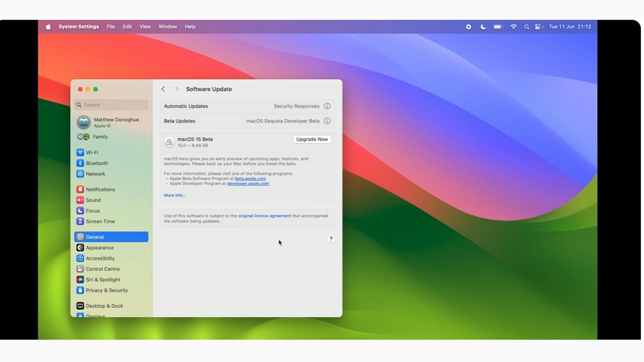Select Sound in the sidebar
Screen dimensions: 644x362
(111, 200)
